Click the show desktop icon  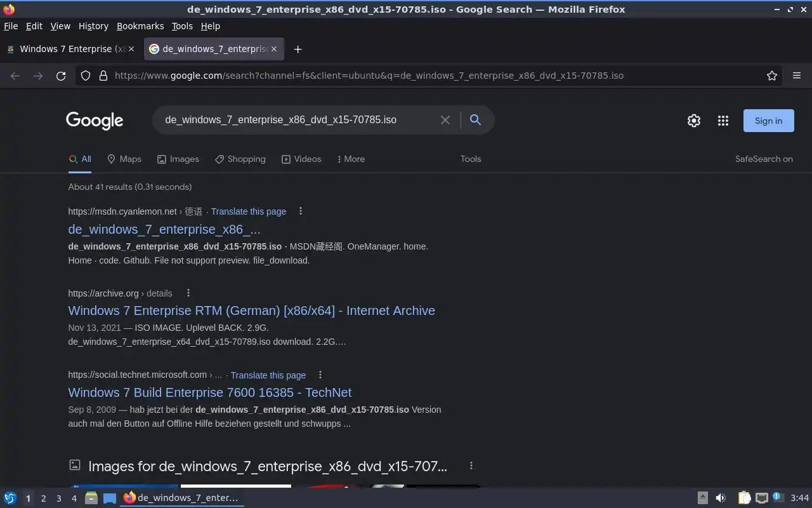(x=110, y=498)
